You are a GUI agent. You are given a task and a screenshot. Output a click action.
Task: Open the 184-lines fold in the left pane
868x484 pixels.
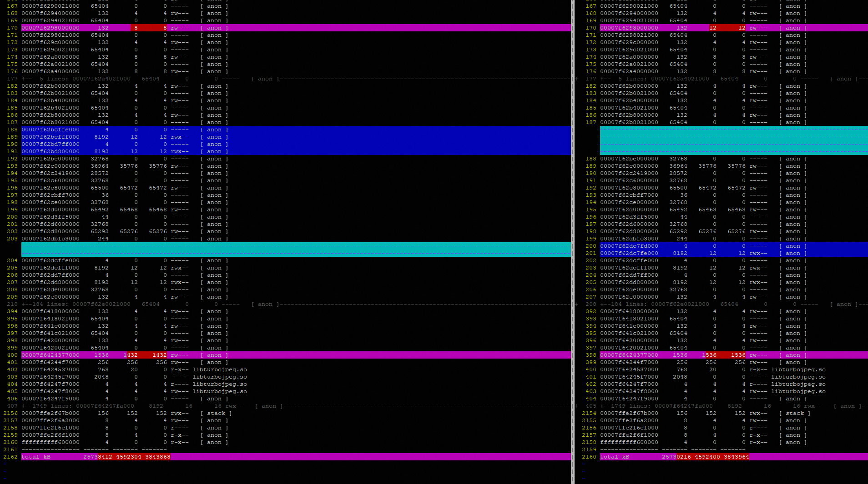click(x=296, y=304)
